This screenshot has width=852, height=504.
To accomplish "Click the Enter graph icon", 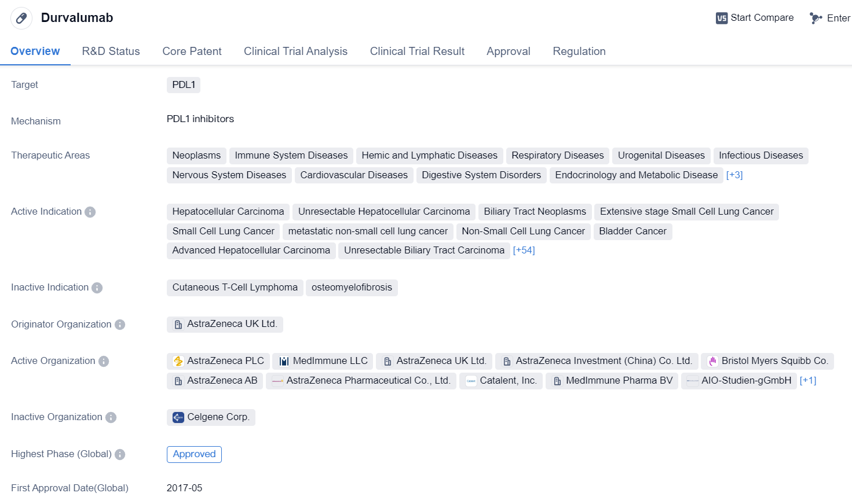I will click(816, 18).
